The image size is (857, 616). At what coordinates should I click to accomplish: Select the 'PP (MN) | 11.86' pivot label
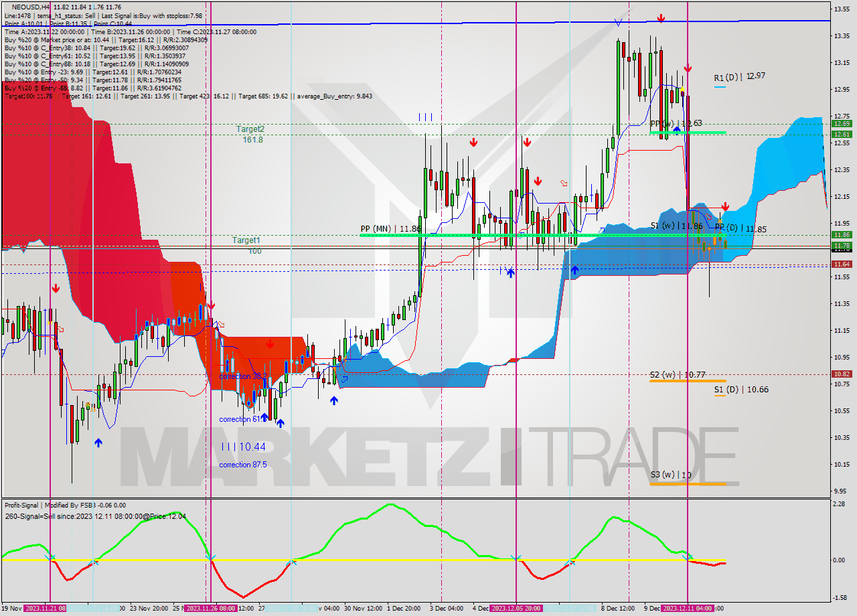click(390, 228)
